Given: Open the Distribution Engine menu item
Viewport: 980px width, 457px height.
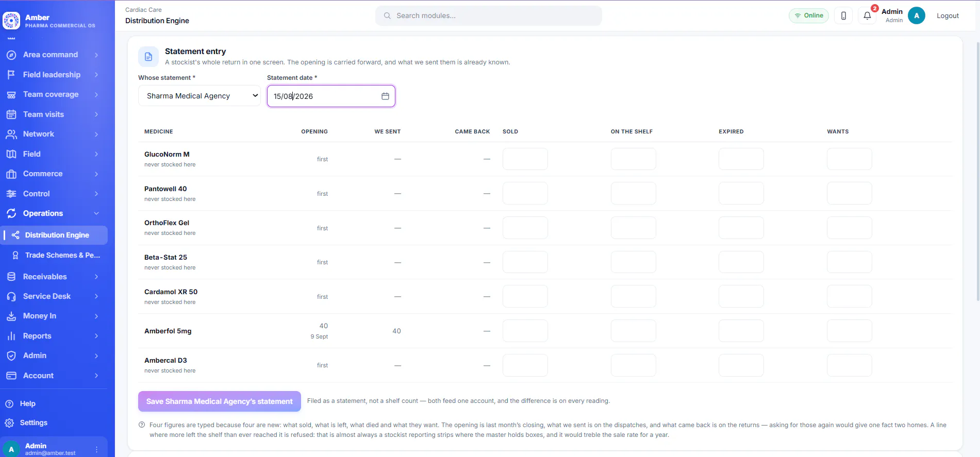Looking at the screenshot, I should tap(54, 235).
